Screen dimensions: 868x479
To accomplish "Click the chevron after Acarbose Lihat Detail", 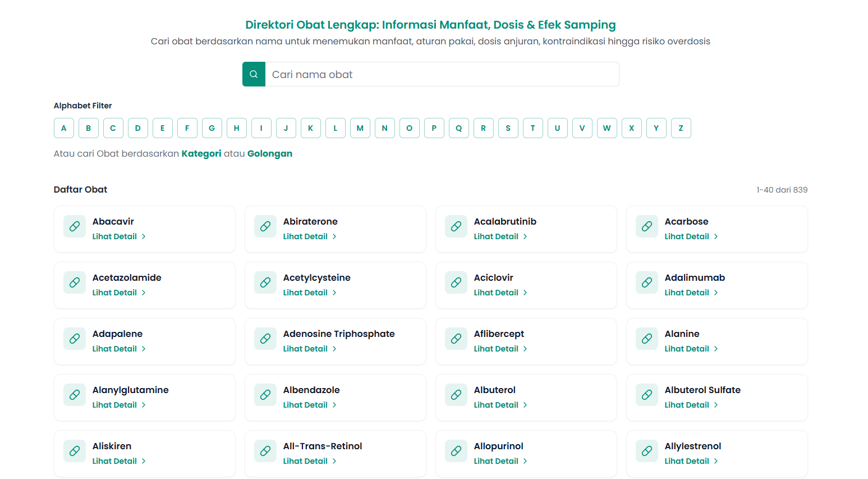I will click(716, 236).
